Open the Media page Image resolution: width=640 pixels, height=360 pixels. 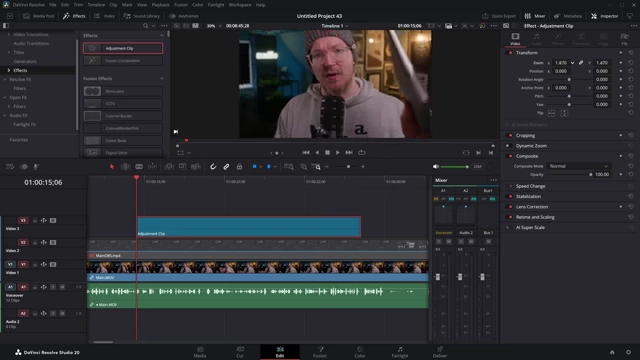click(x=200, y=352)
